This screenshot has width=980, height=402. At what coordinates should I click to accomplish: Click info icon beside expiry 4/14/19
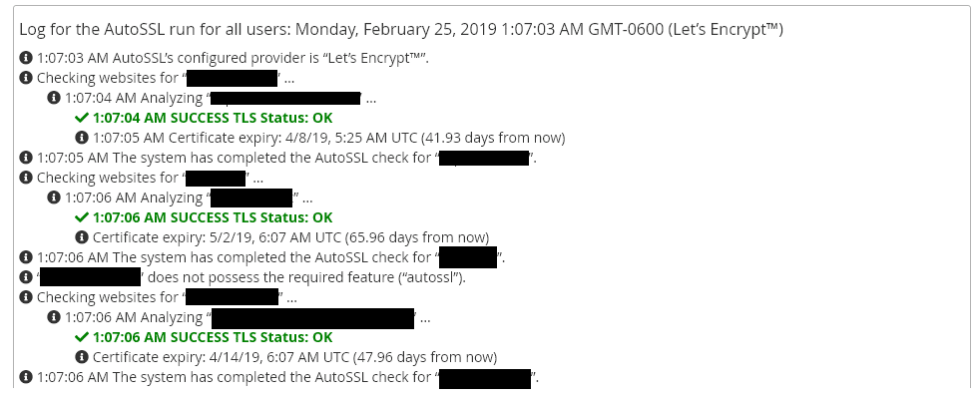pos(81,357)
